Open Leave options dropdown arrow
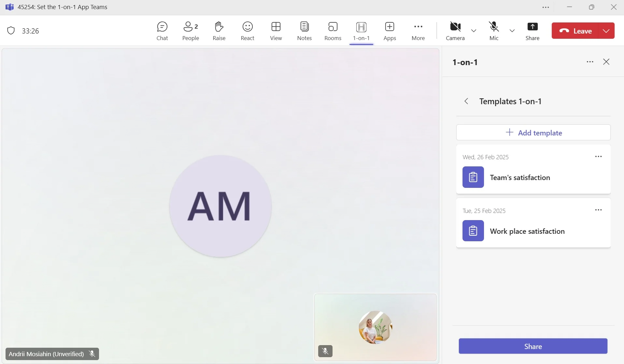Viewport: 624px width, 364px height. (606, 31)
